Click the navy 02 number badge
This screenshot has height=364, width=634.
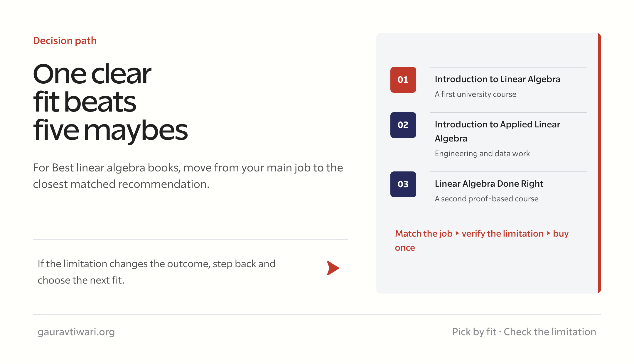point(403,125)
